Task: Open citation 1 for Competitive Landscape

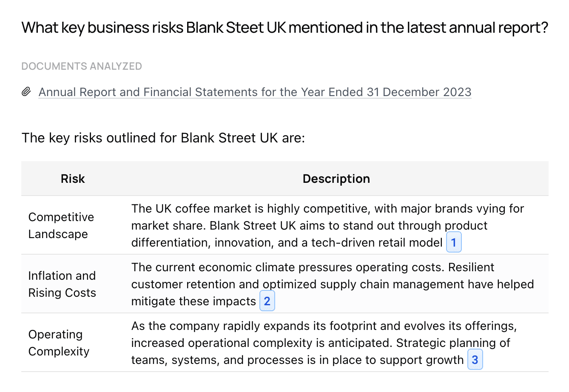Action: [x=454, y=242]
